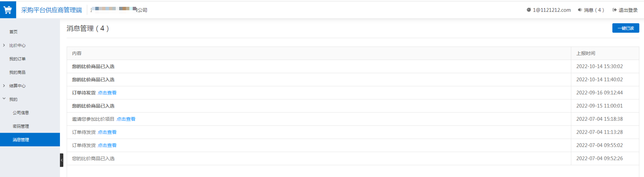Select 消息管理 in the sidebar
The image size is (644, 177).
pos(30,139)
